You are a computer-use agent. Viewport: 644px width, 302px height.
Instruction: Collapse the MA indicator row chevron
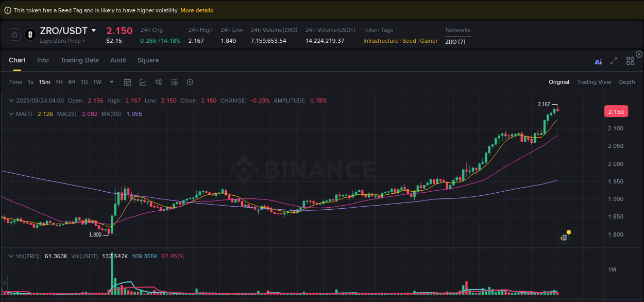(x=11, y=114)
